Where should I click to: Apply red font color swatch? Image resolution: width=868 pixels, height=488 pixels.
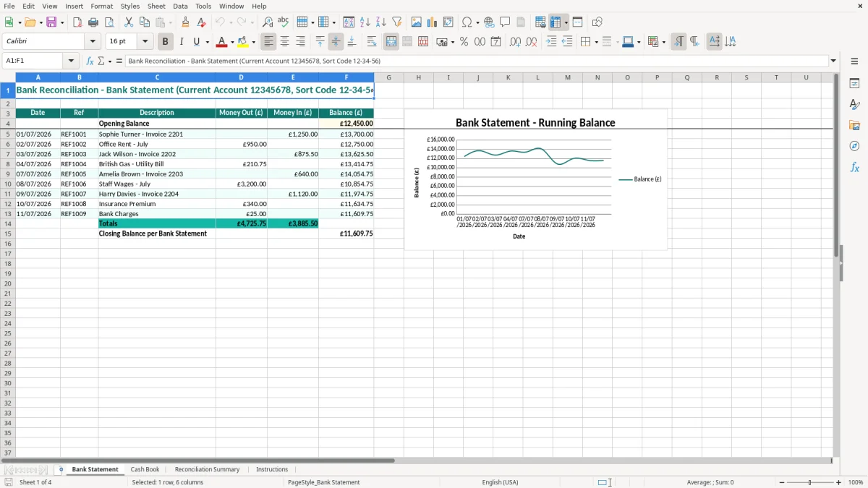tap(222, 42)
